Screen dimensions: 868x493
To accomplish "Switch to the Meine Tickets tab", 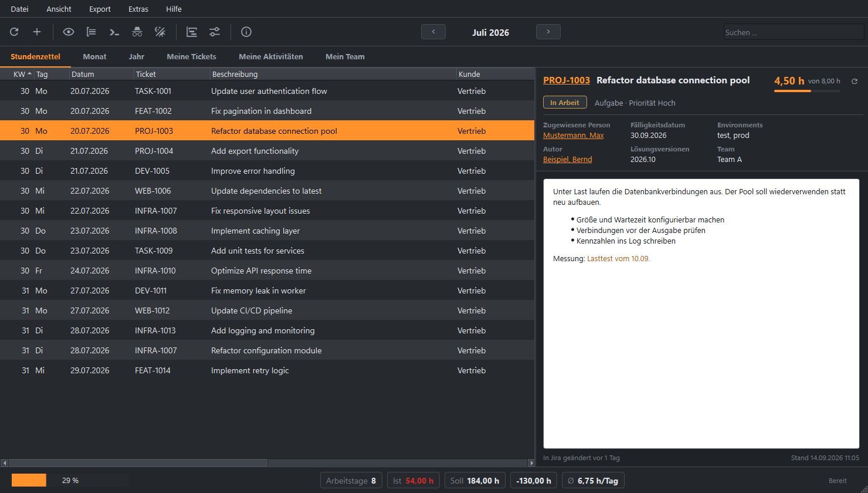I will click(192, 57).
